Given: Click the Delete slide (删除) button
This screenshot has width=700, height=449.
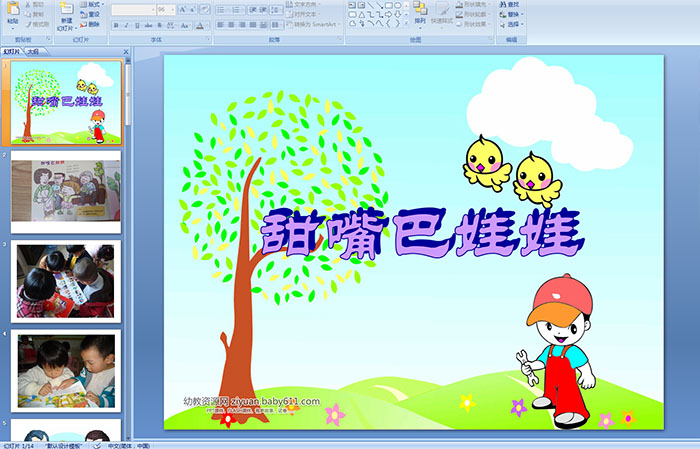Looking at the screenshot, I should coord(90,24).
